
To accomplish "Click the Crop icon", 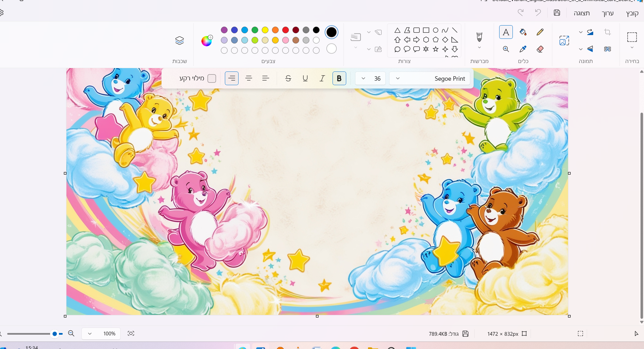I will [607, 32].
